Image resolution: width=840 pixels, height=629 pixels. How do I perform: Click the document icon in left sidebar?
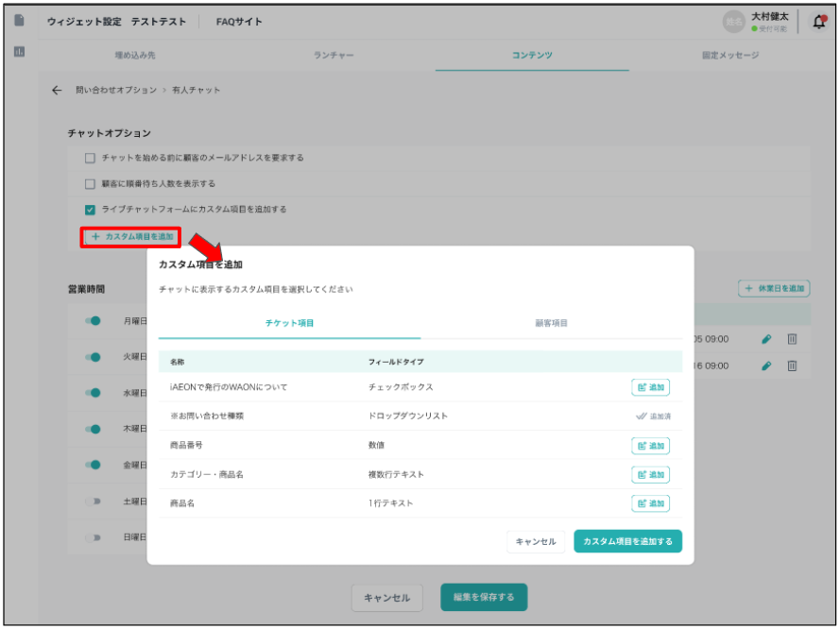point(19,21)
